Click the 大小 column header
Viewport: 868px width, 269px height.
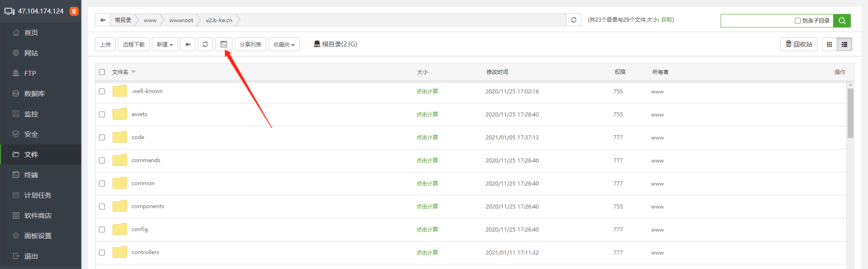(422, 72)
